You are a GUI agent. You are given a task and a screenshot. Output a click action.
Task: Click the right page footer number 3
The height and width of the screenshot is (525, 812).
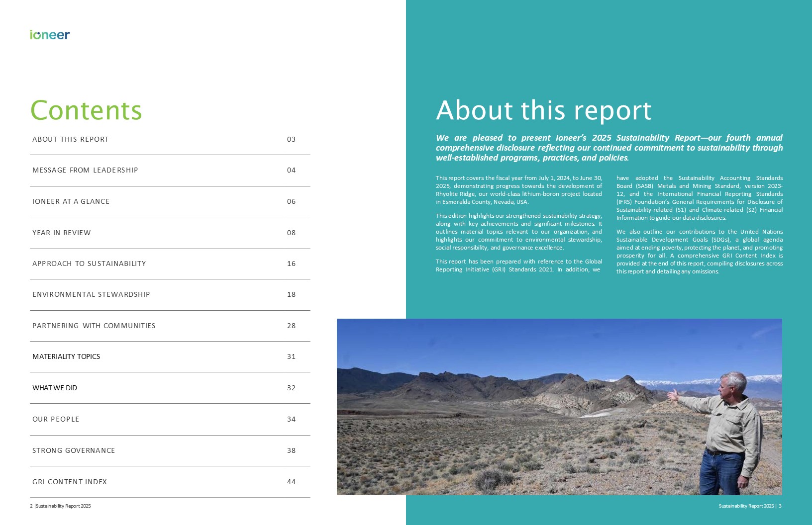pos(780,506)
